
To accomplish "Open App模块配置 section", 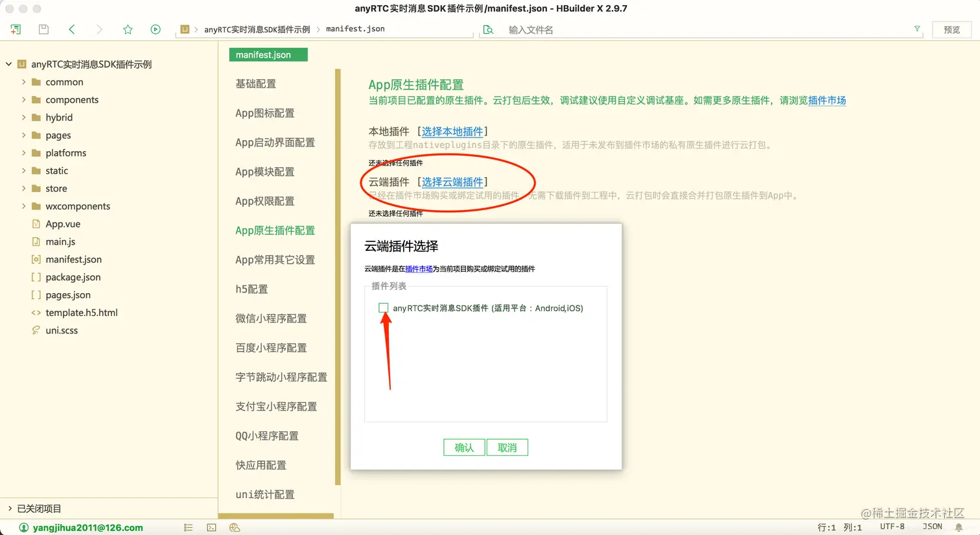I will pos(265,172).
